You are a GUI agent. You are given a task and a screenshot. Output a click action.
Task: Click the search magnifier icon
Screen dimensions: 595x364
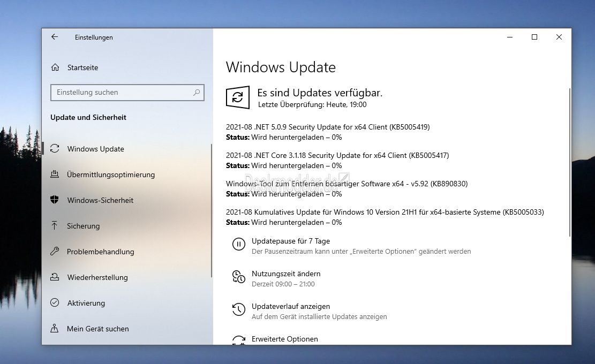click(197, 92)
